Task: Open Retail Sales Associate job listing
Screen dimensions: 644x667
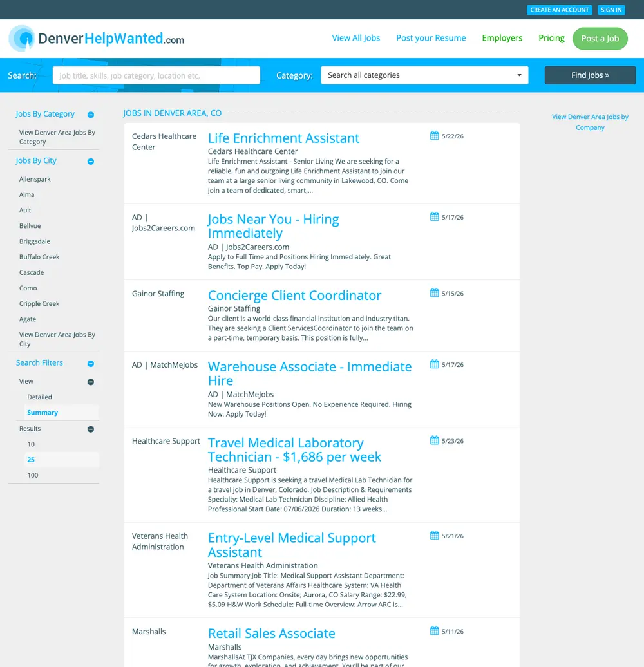Action: pyautogui.click(x=271, y=634)
